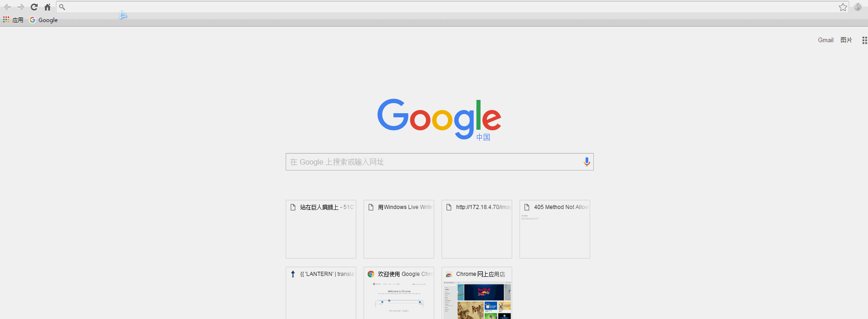Open the http://172.18.4.70 thumbnail
868x319 pixels.
(x=477, y=229)
